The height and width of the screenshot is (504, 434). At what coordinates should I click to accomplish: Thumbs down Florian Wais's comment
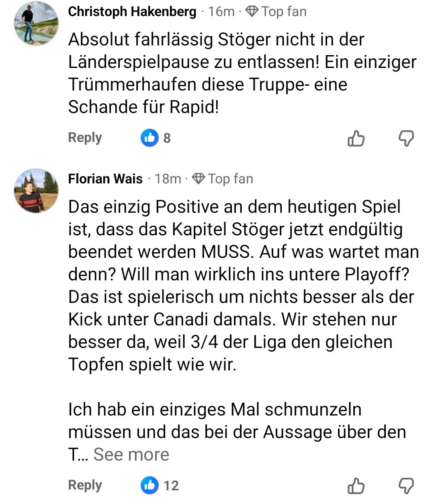click(406, 485)
